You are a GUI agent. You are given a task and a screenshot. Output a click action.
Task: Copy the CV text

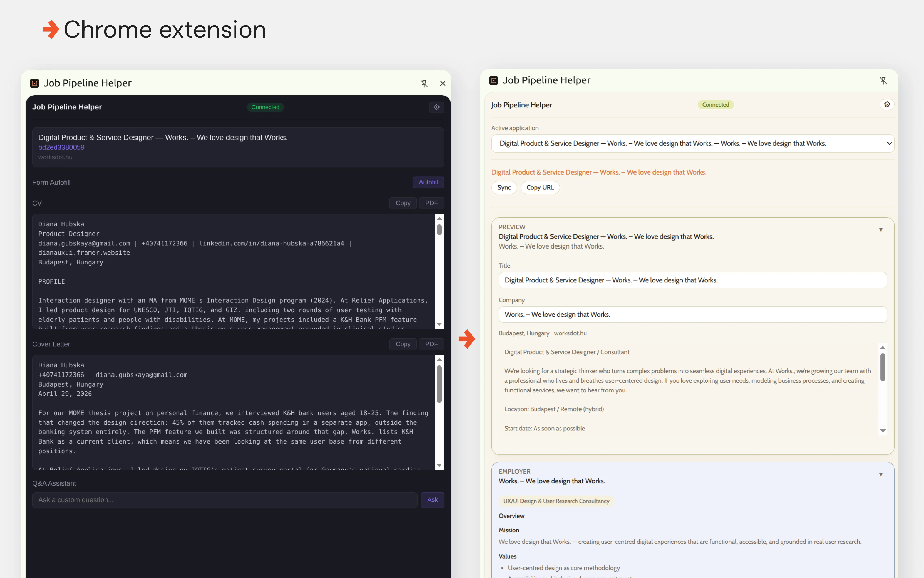pyautogui.click(x=403, y=203)
